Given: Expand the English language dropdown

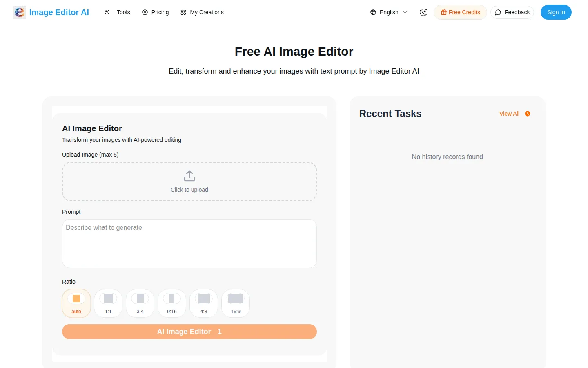Looking at the screenshot, I should tap(389, 12).
